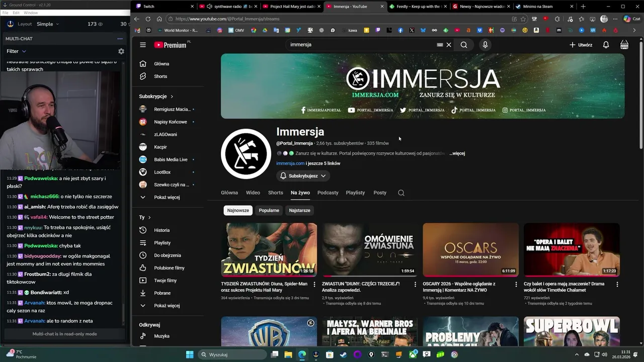
Task: Open a new browser tab
Action: pyautogui.click(x=583, y=7)
